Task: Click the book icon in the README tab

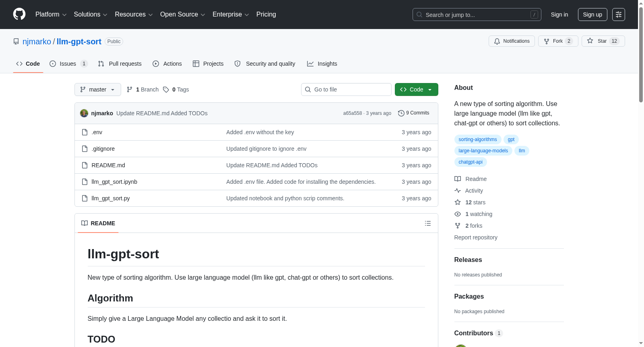Action: [x=85, y=223]
